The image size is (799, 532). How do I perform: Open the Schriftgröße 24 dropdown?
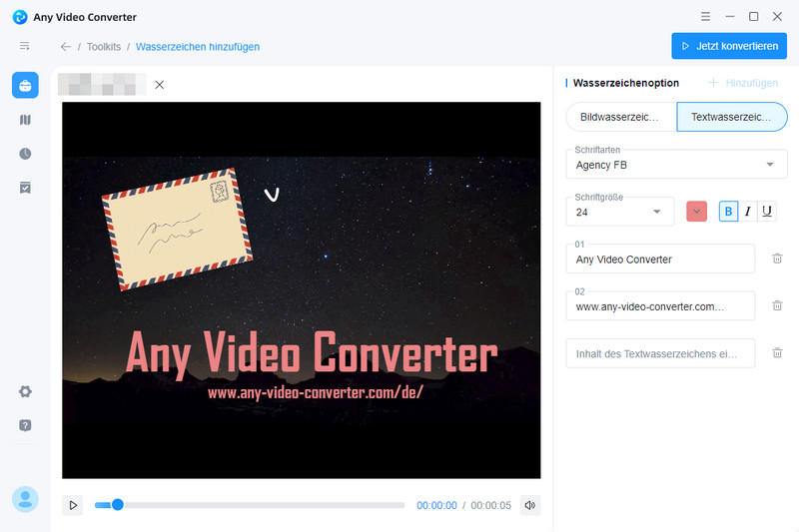[x=619, y=212]
